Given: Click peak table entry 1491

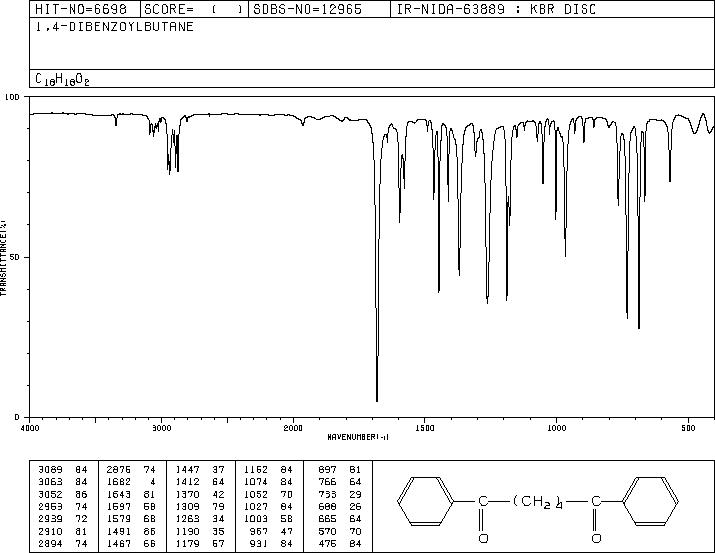Looking at the screenshot, I should [119, 531].
